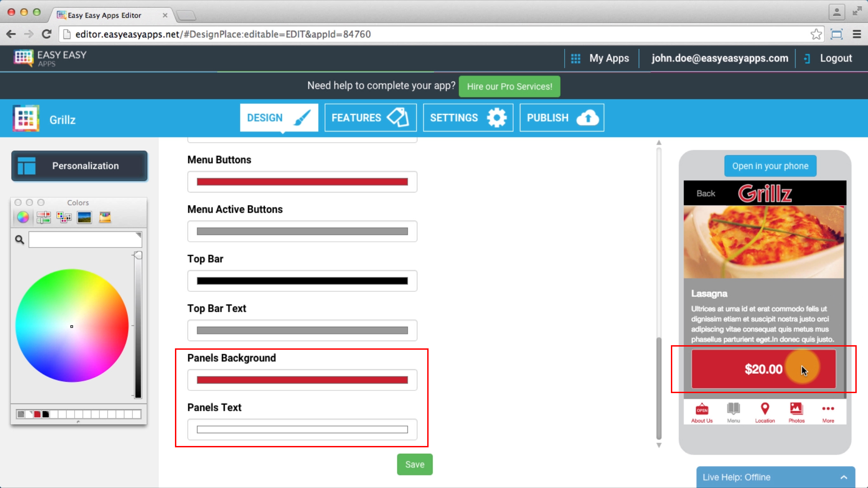The width and height of the screenshot is (868, 488).
Task: Click the green Save button
Action: pyautogui.click(x=415, y=465)
